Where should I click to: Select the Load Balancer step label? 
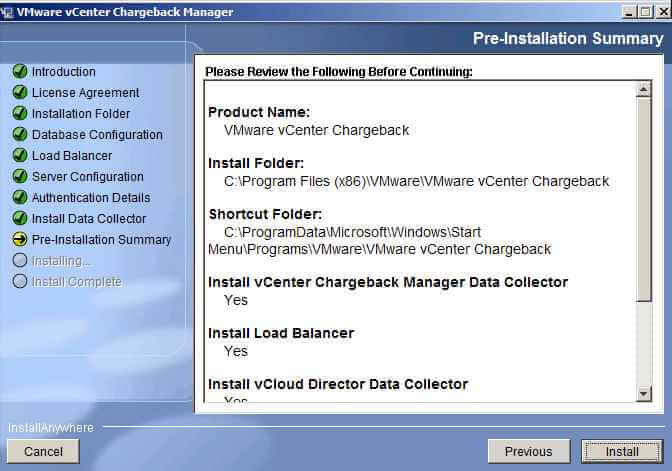(x=72, y=156)
